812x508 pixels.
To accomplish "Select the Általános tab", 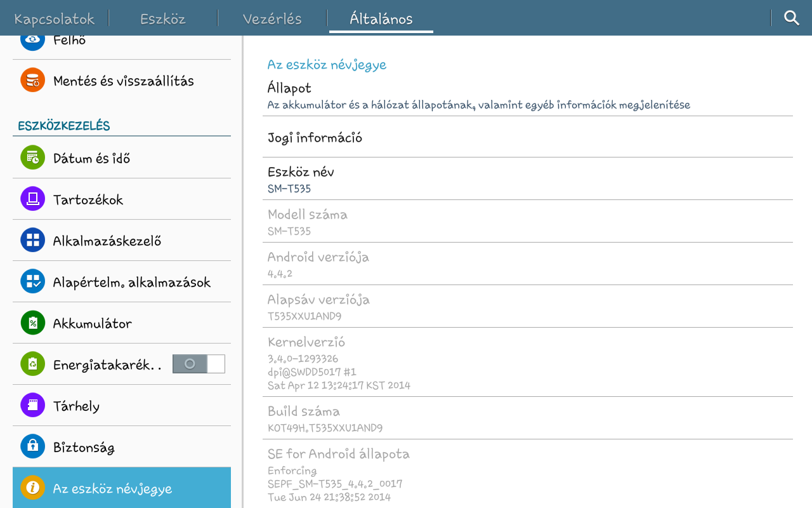I will [x=381, y=18].
